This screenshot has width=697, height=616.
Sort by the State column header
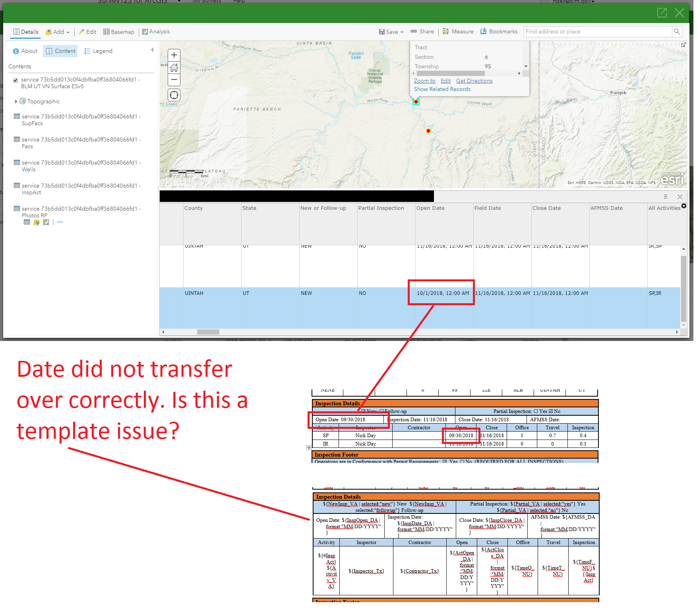tap(271, 224)
